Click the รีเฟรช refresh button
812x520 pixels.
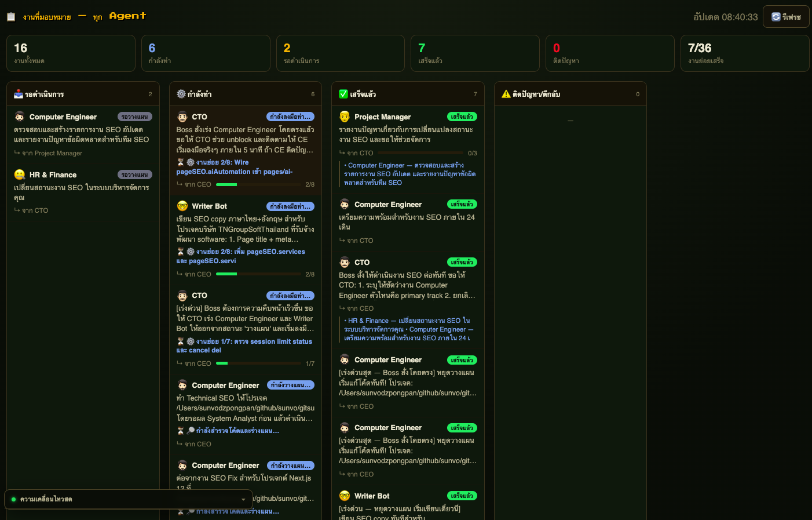coord(786,17)
